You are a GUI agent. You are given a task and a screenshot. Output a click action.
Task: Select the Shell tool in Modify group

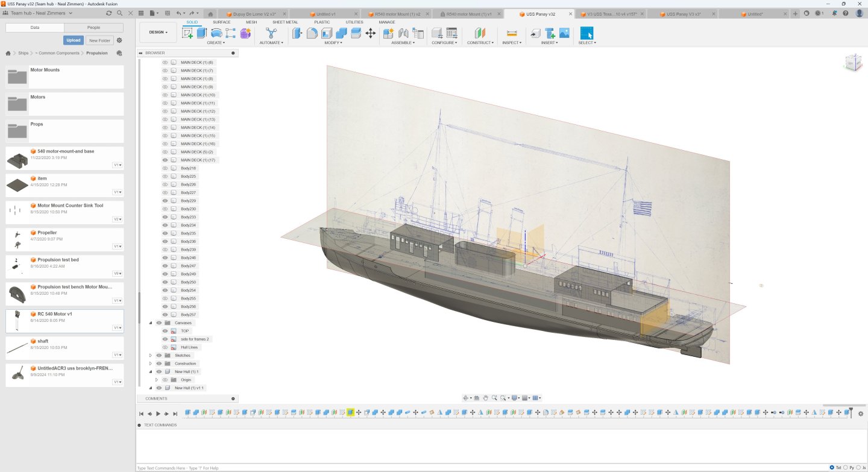point(327,34)
